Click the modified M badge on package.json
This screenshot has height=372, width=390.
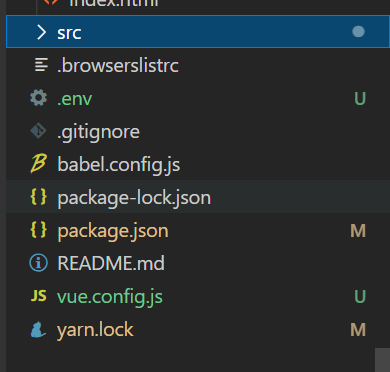pyautogui.click(x=358, y=231)
